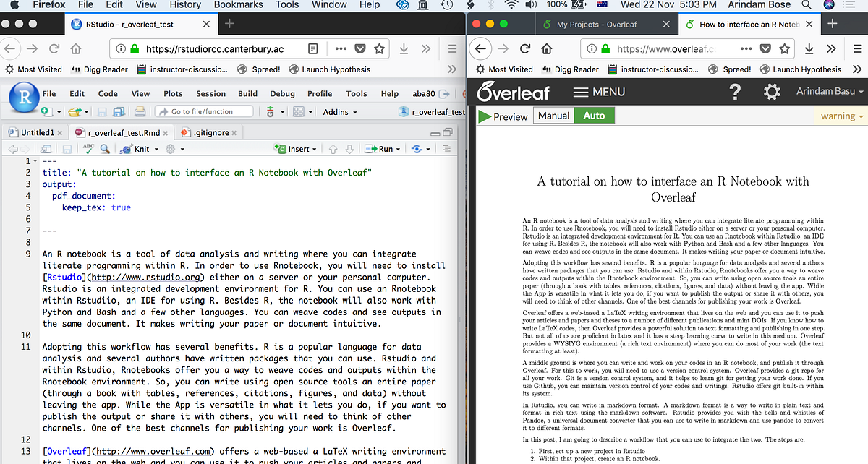Expand the publish dropdown arrow in editor
The image size is (868, 464).
[x=427, y=150]
